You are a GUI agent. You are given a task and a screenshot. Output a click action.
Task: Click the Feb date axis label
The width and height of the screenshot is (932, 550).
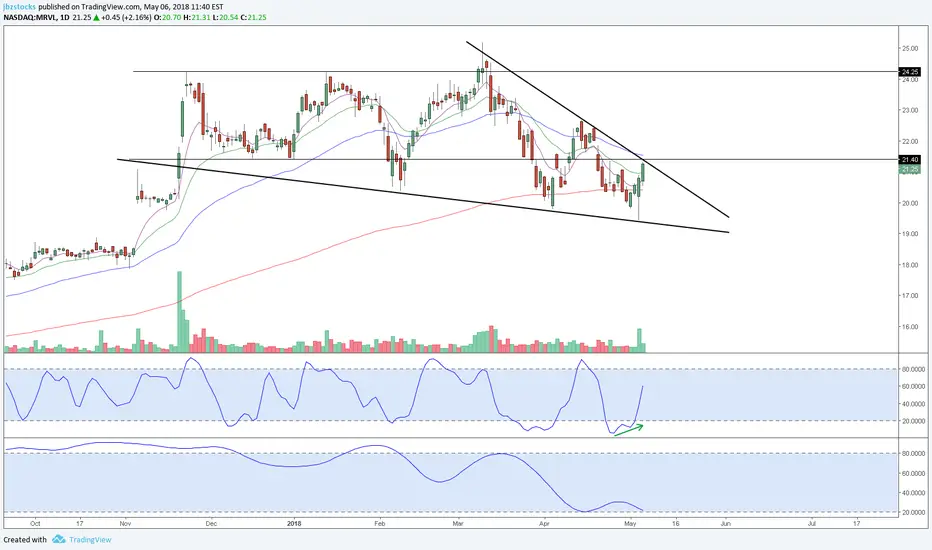(x=380, y=524)
